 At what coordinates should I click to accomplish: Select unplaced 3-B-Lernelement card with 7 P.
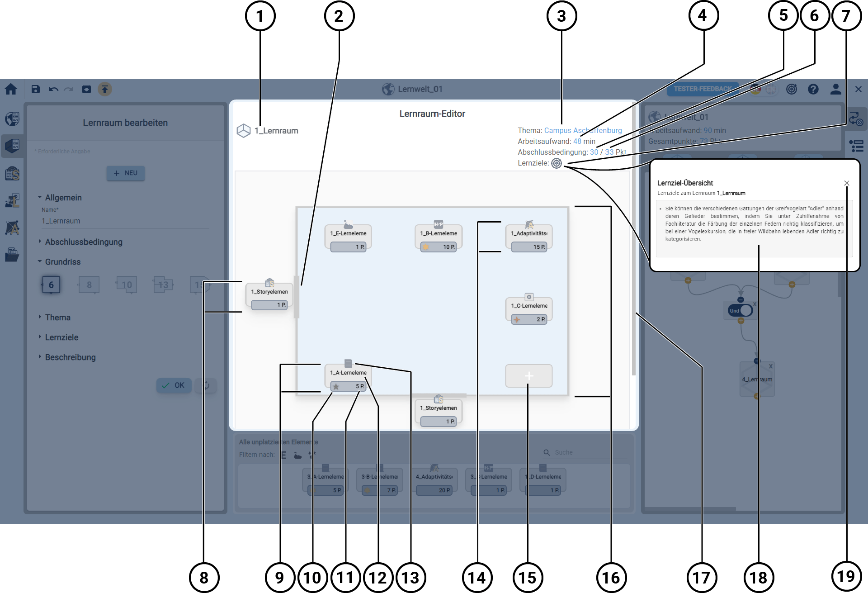tap(380, 480)
